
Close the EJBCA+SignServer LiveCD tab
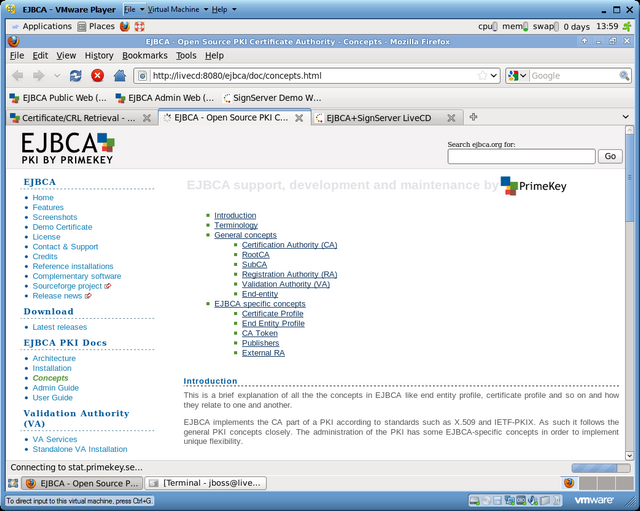[x=451, y=118]
